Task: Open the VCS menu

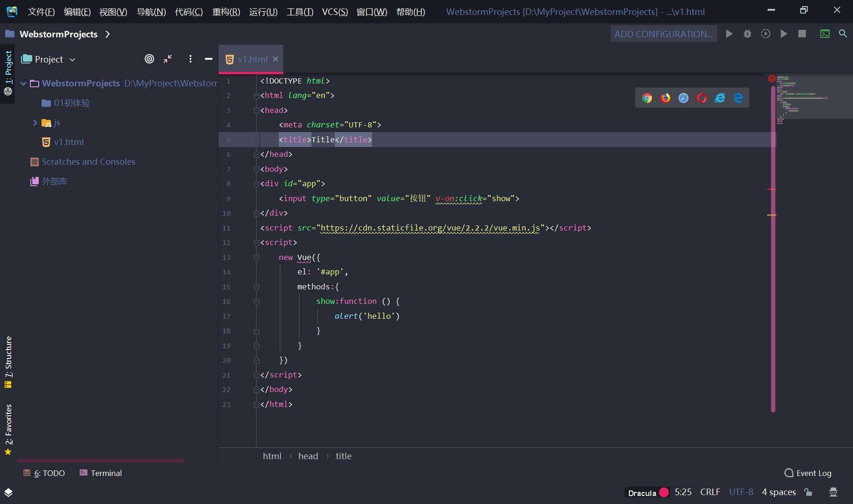Action: [335, 12]
